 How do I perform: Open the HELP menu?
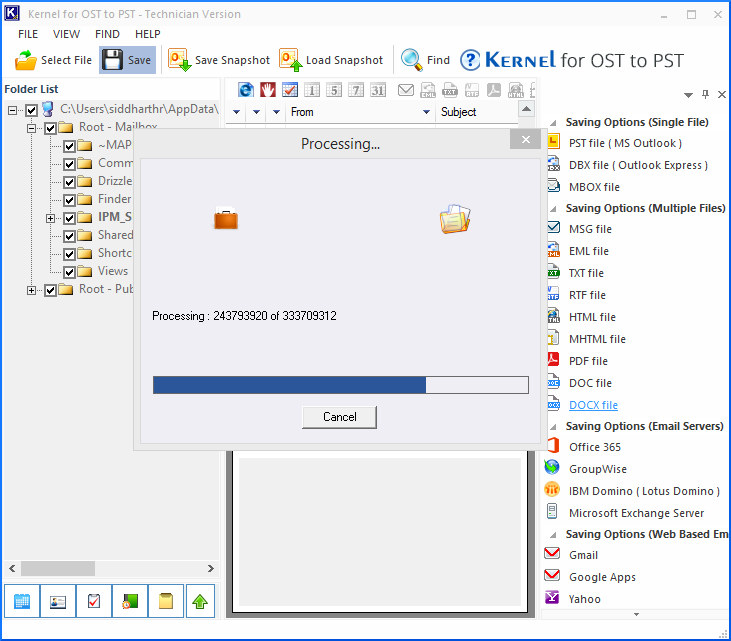coord(148,34)
